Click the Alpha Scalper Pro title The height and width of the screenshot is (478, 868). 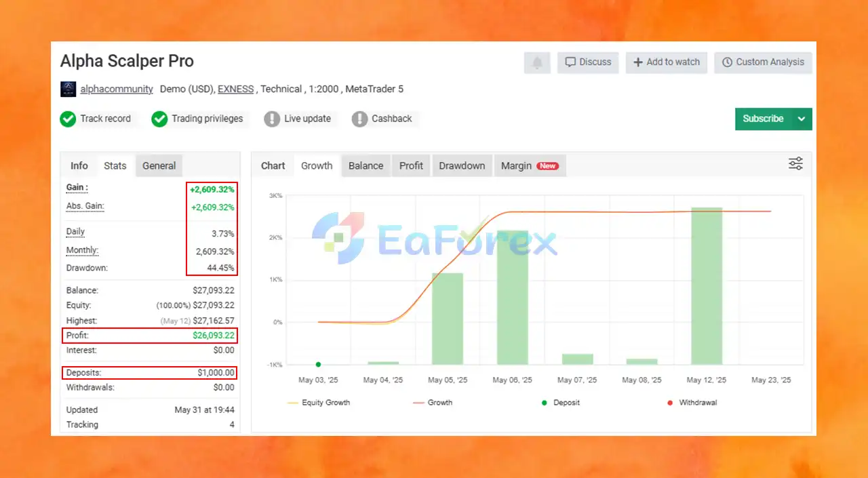pos(127,61)
